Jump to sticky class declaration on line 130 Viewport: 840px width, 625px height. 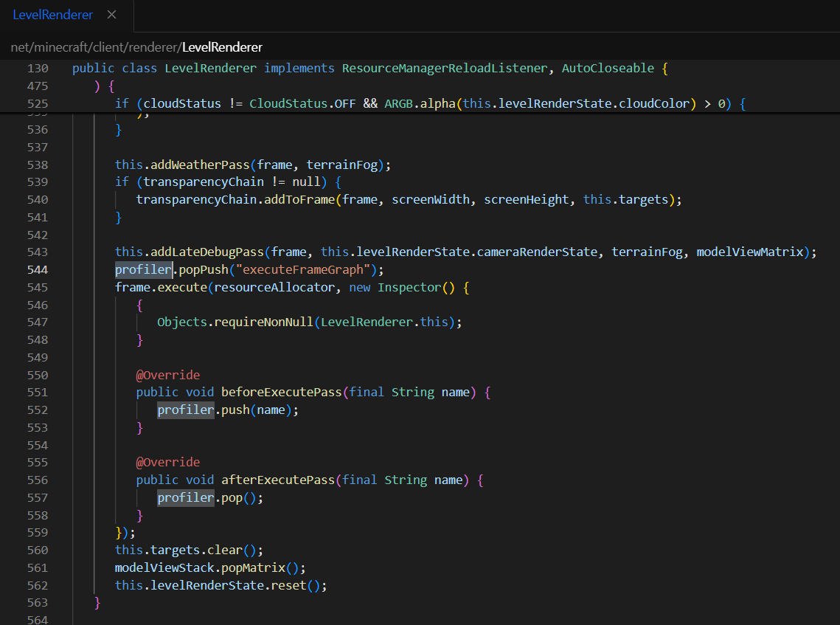pos(210,68)
